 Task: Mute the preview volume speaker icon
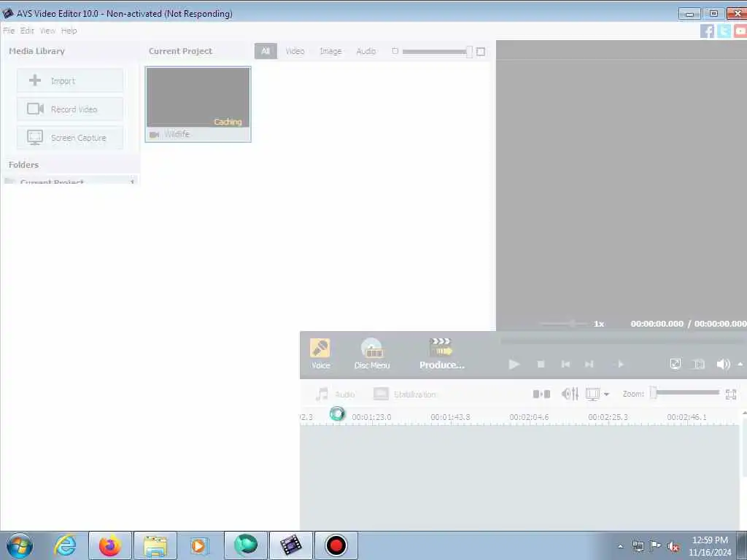click(x=723, y=365)
